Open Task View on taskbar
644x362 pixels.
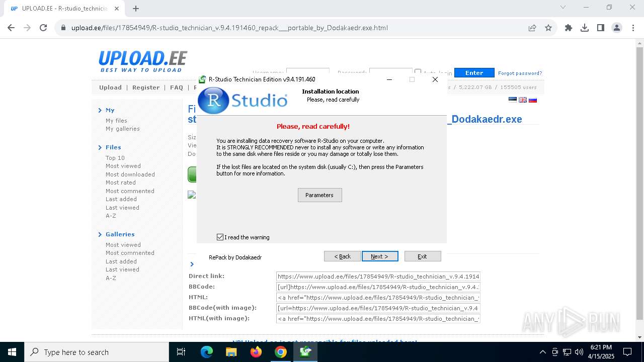click(181, 352)
